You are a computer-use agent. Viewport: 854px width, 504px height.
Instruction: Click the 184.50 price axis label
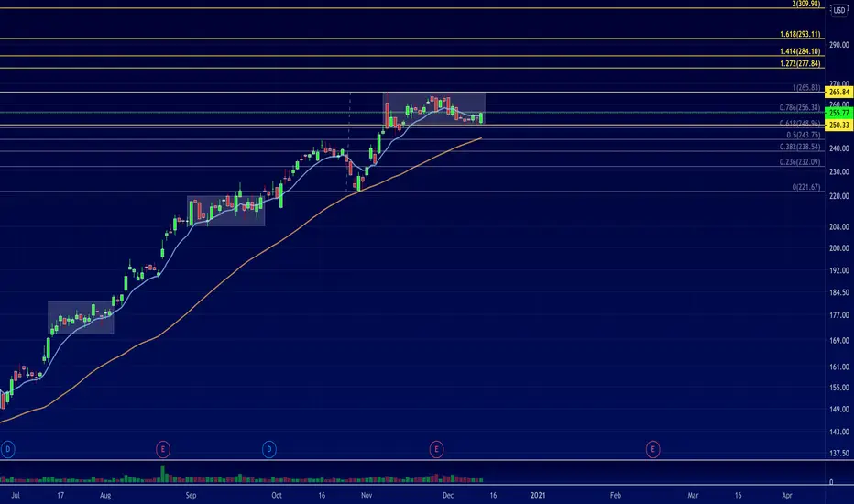tap(838, 292)
